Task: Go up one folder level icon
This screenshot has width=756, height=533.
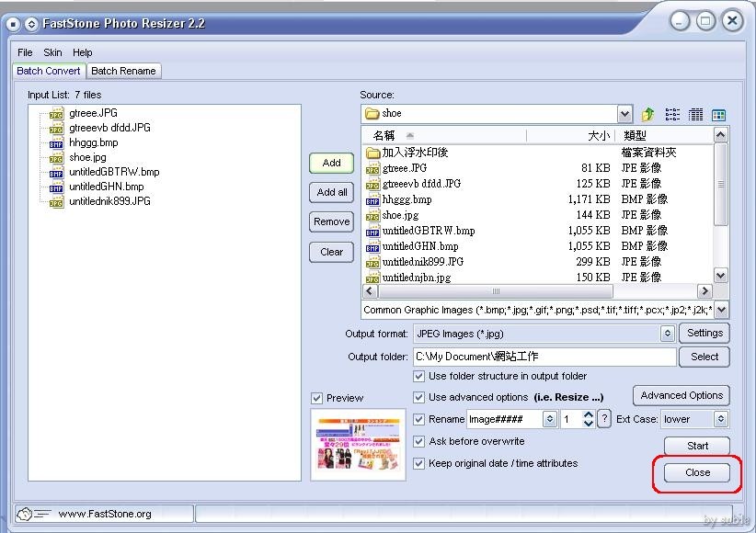Action: coord(648,114)
